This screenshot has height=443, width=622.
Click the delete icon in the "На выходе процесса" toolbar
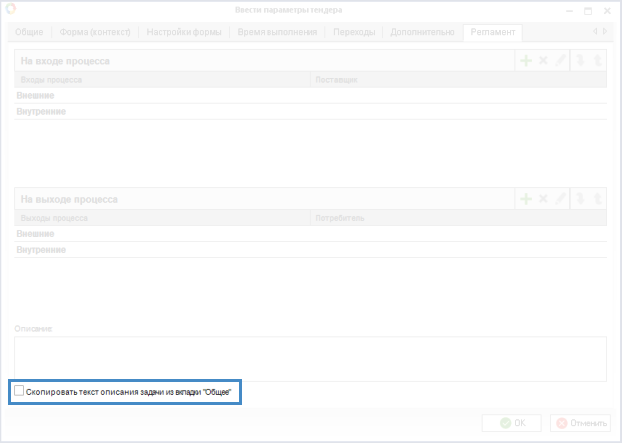point(543,199)
